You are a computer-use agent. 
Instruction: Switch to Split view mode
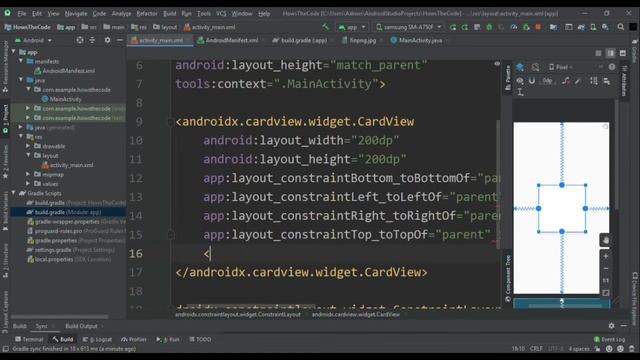(x=611, y=53)
